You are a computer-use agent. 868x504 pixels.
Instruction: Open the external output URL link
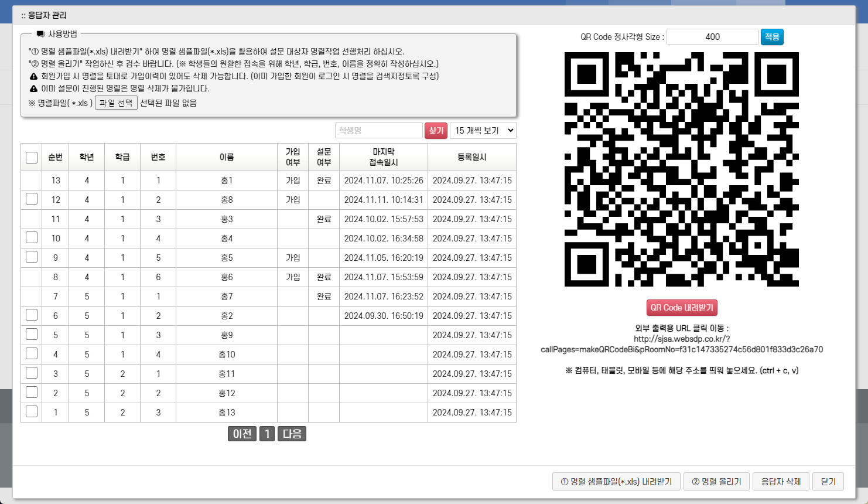[682, 344]
